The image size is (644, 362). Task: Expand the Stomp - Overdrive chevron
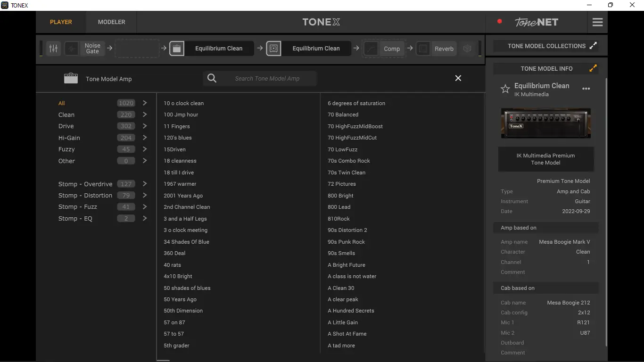pos(145,184)
